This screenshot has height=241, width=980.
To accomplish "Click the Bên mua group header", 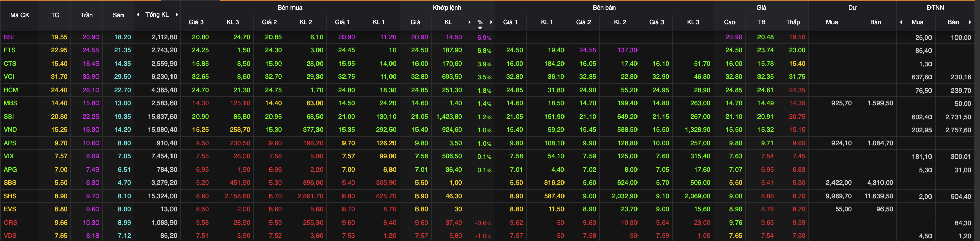I will [290, 8].
